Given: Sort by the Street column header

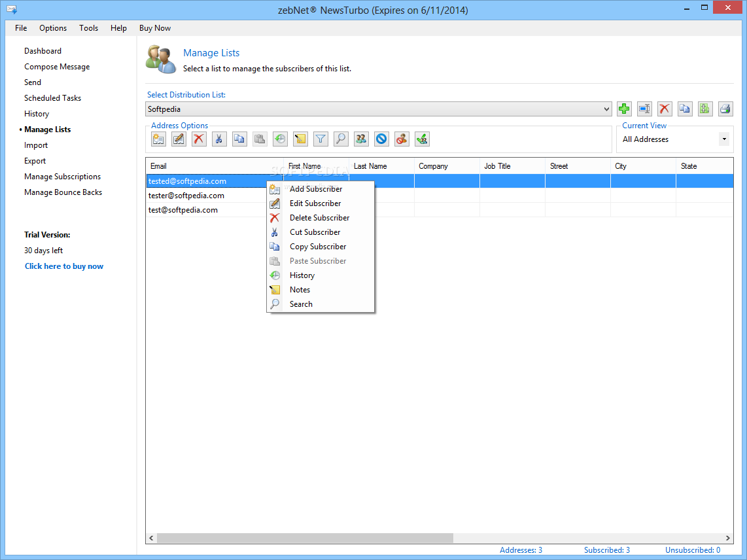Looking at the screenshot, I should click(x=578, y=166).
